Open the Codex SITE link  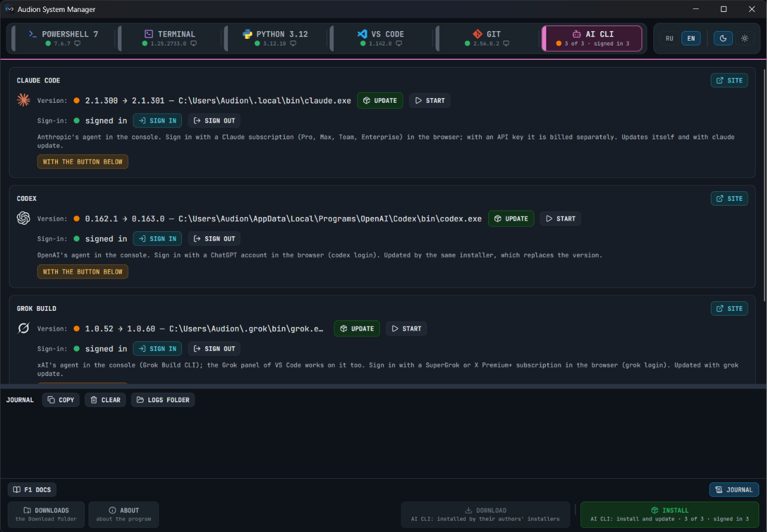[729, 198]
